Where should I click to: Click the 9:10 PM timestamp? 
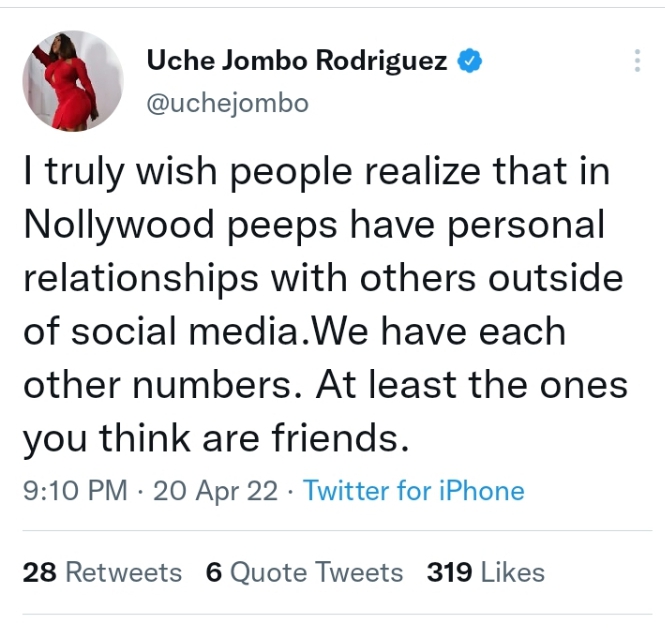tap(74, 491)
